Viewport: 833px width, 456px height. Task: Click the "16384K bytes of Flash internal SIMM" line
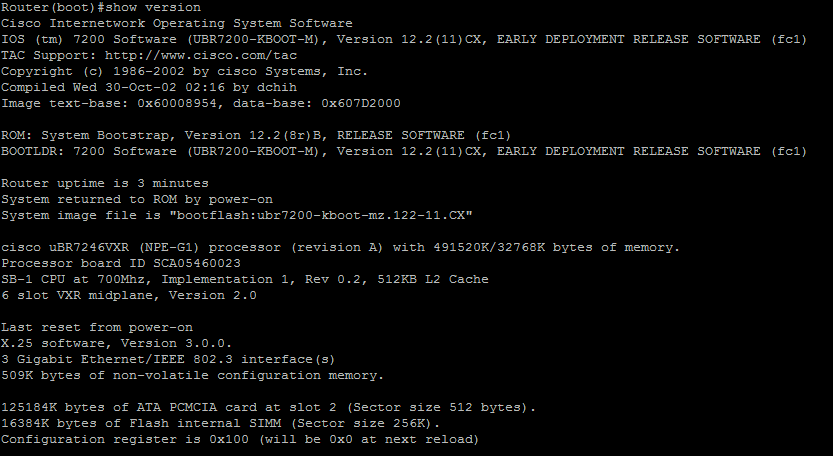(x=220, y=423)
